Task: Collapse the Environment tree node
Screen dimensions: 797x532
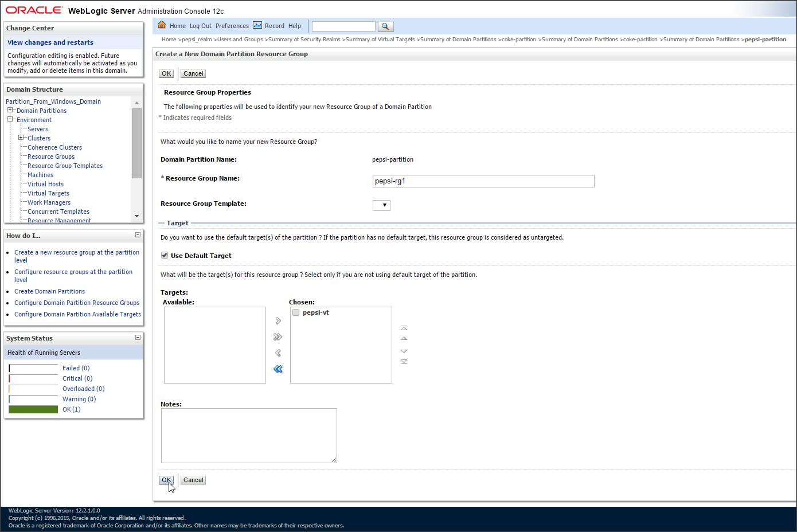Action: (10, 119)
